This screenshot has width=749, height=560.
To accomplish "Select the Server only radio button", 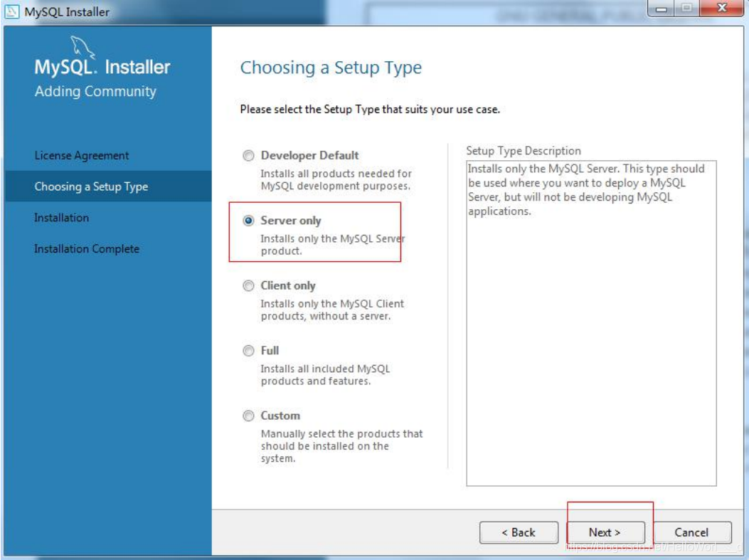I will click(248, 221).
